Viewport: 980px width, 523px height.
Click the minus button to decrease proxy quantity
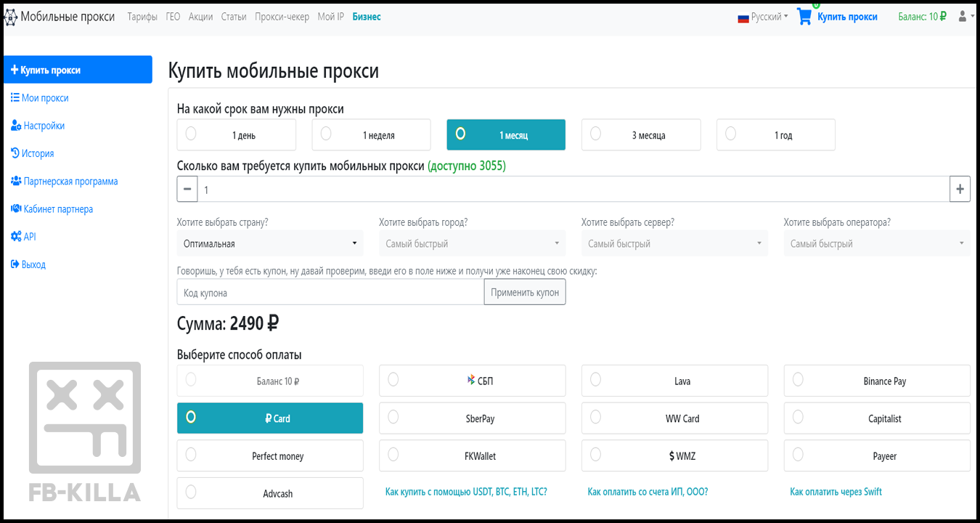click(x=187, y=189)
